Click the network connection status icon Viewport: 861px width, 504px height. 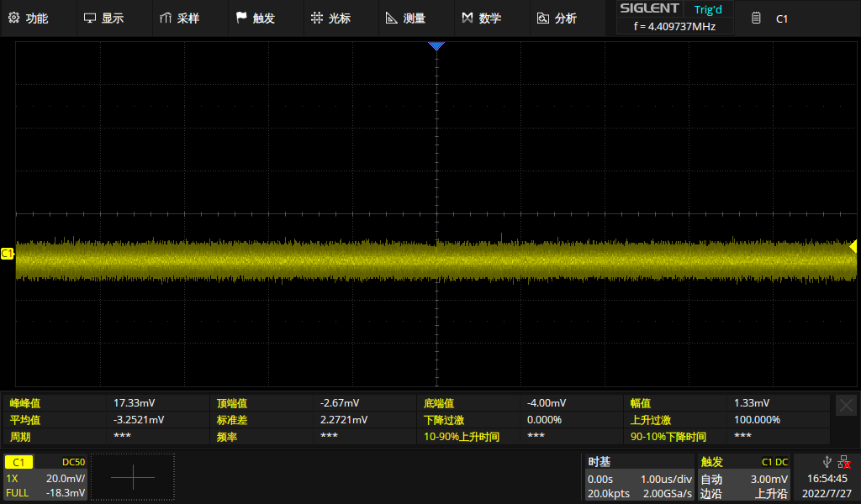tap(843, 461)
